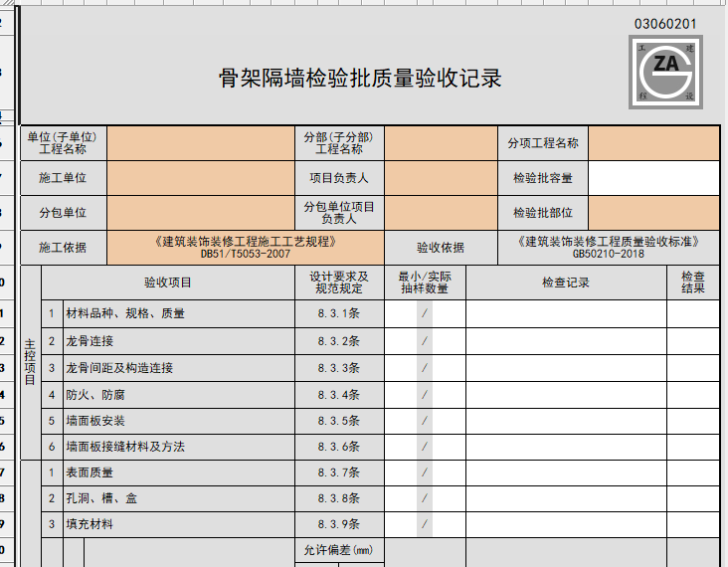Click the 8.3.4条 cell in 防火、防腐 row
728x567 pixels.
point(338,395)
